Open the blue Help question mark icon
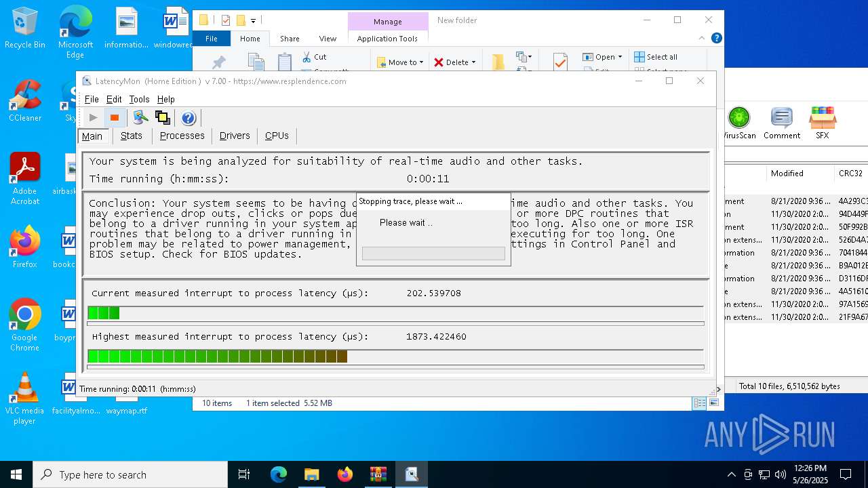Viewport: 868px width, 488px height. [189, 118]
